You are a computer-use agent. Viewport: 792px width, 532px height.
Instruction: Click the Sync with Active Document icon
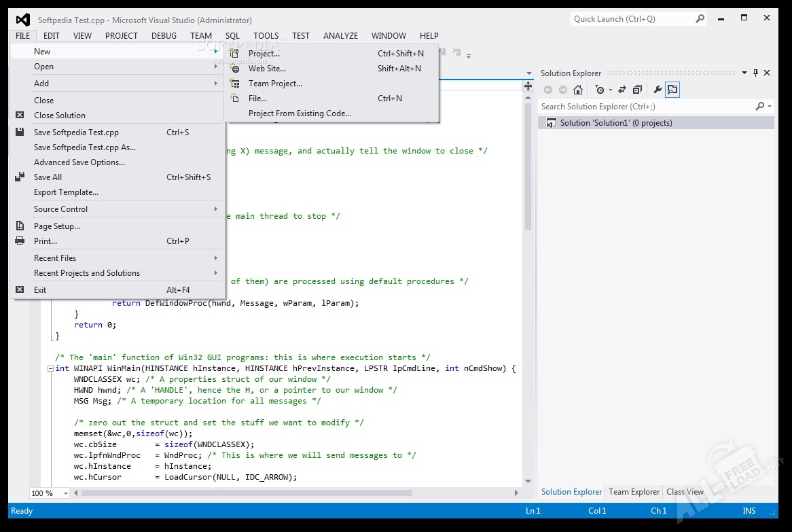click(x=622, y=90)
